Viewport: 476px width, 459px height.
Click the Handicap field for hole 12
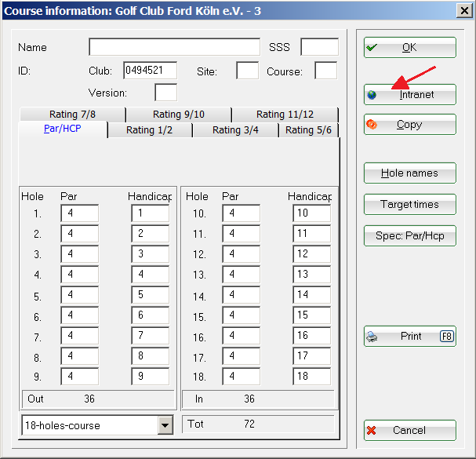(312, 254)
